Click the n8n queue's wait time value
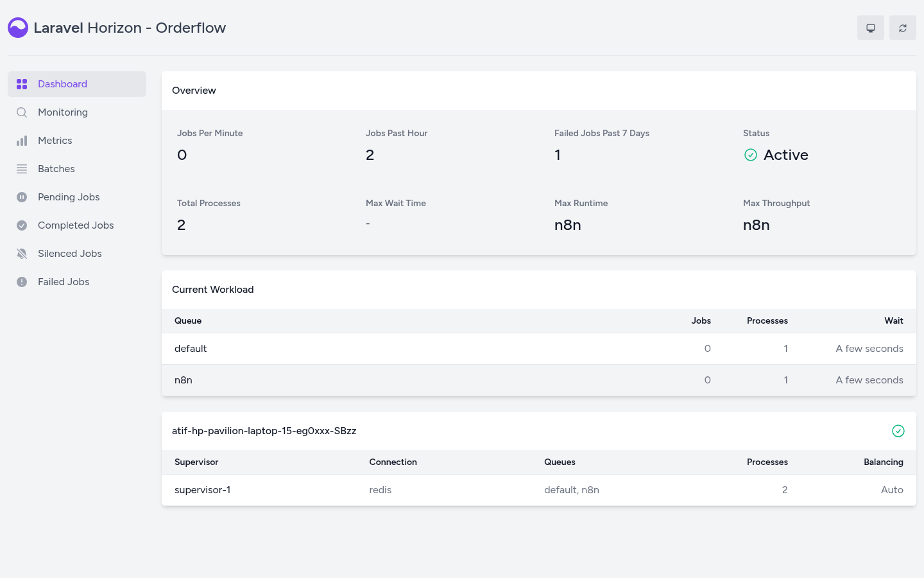Screen dimensions: 924x578 point(869,380)
